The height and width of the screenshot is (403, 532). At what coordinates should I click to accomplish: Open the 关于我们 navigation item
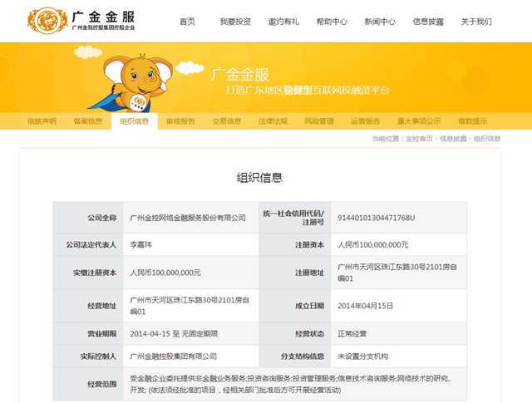coord(476,22)
